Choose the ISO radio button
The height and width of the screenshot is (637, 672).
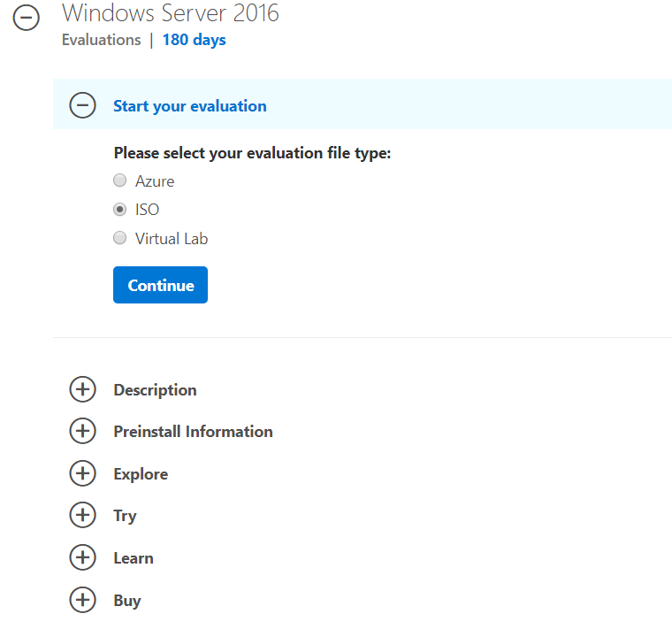coord(119,210)
